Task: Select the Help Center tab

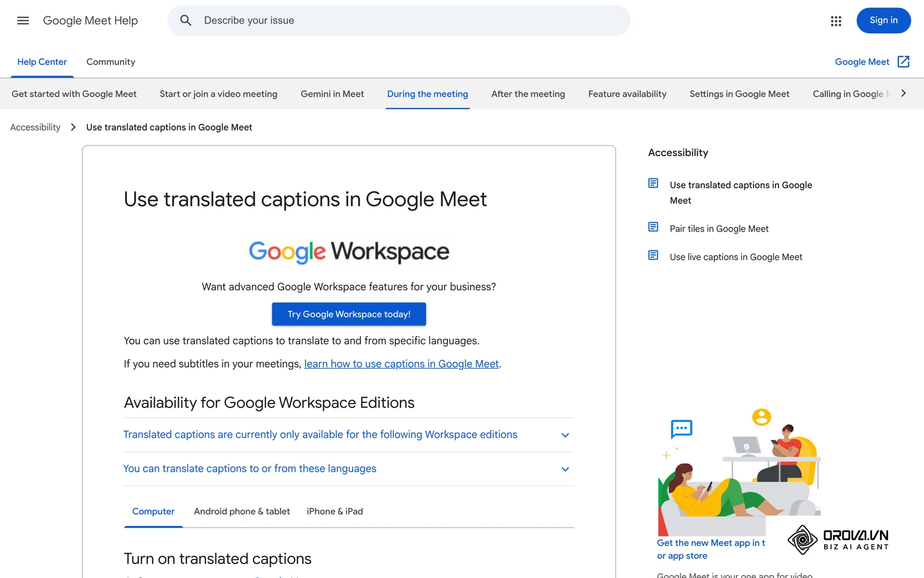Action: click(42, 62)
